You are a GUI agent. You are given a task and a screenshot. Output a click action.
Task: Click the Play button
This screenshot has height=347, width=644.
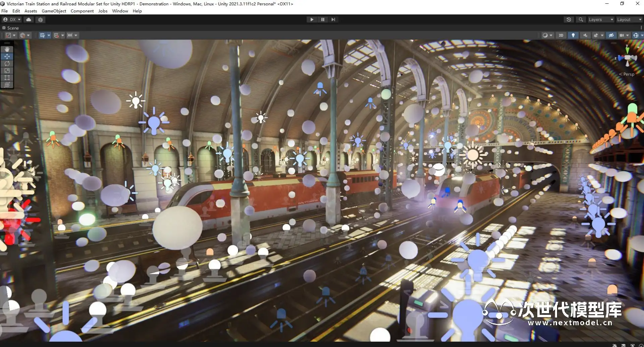click(x=312, y=20)
